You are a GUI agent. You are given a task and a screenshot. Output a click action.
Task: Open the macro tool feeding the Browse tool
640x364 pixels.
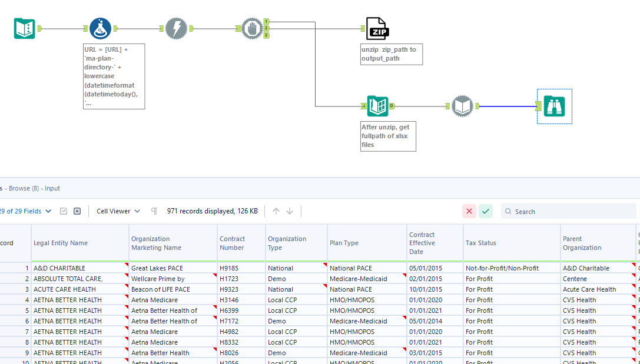click(463, 106)
